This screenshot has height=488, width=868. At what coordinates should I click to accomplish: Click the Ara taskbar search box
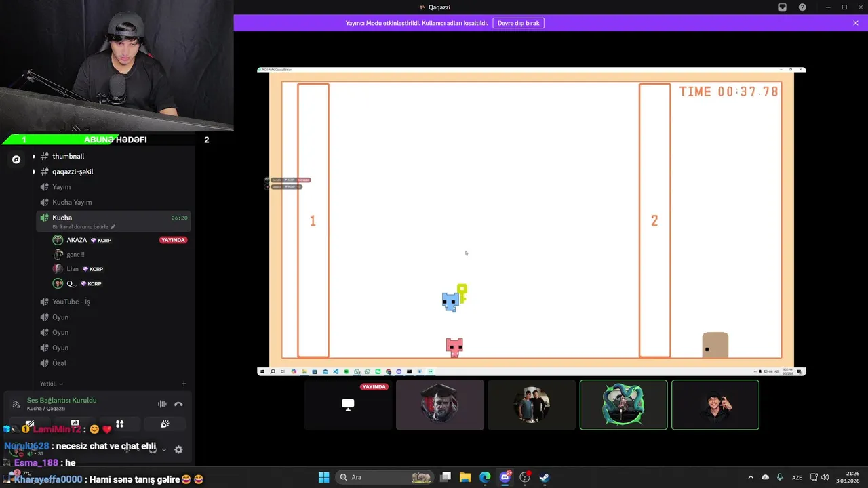coord(385,477)
